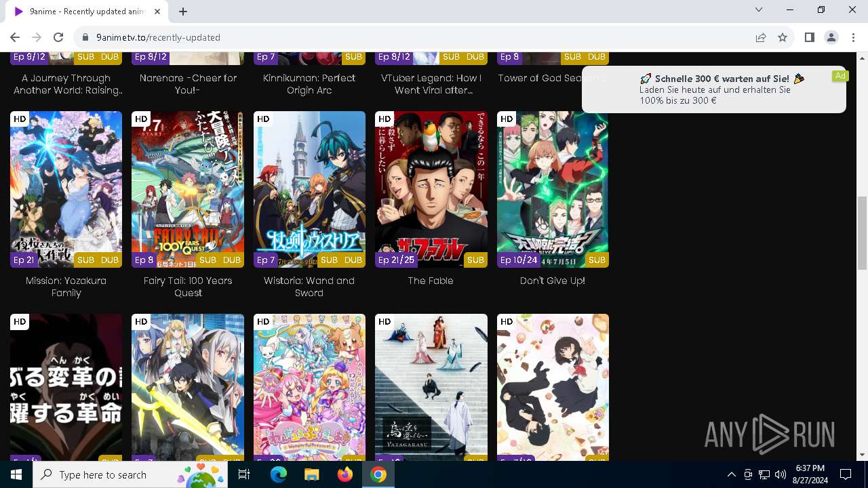Open Narenare -Cheer for You!- title

(x=188, y=84)
